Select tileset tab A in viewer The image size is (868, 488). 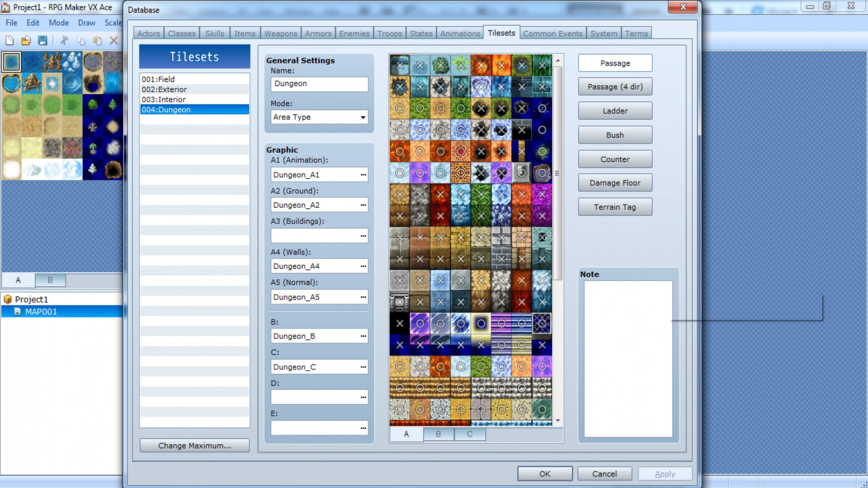(x=406, y=433)
